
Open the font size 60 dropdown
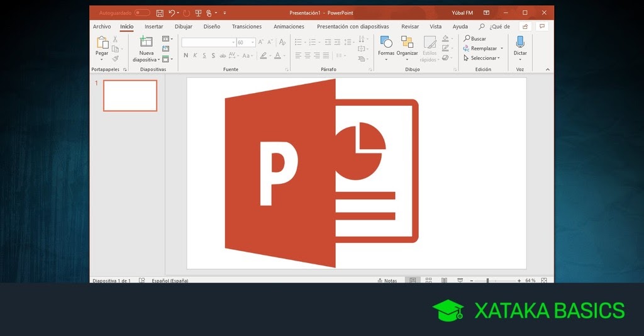[253, 42]
